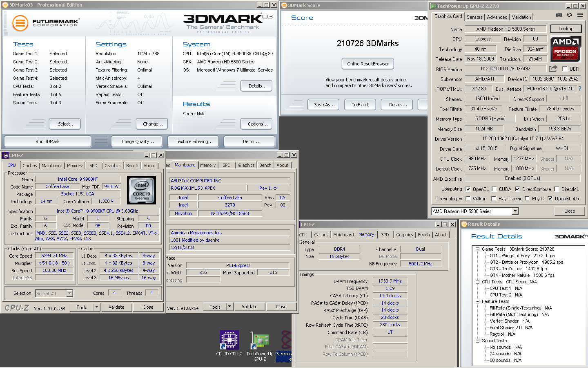Click the Save As button in 3DMark Score
Image resolution: width=588 pixels, height=368 pixels.
tap(324, 105)
